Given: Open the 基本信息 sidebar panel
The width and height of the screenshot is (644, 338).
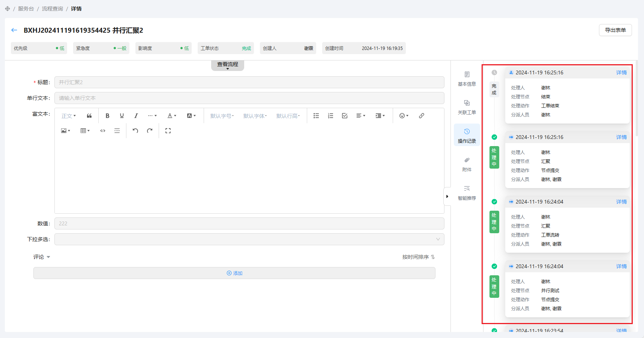Looking at the screenshot, I should [467, 79].
